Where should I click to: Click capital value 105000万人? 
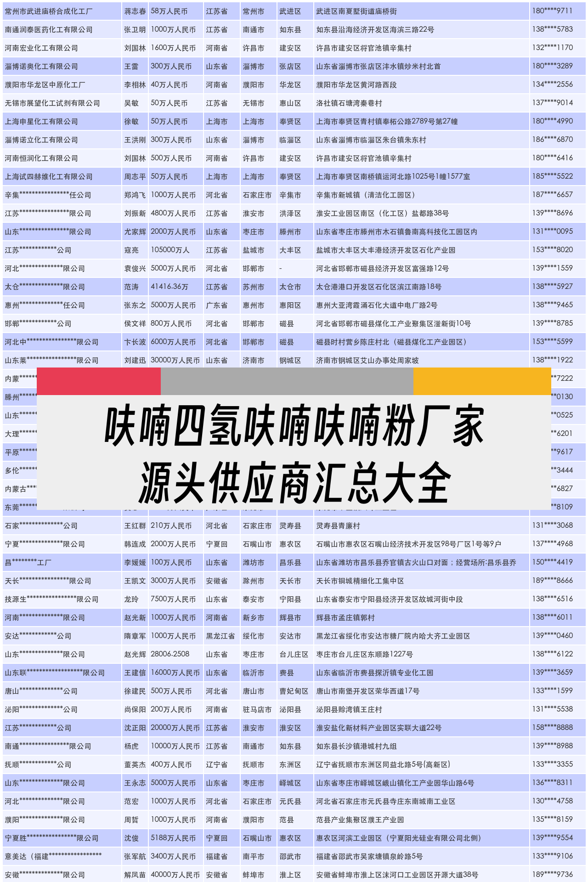click(170, 250)
